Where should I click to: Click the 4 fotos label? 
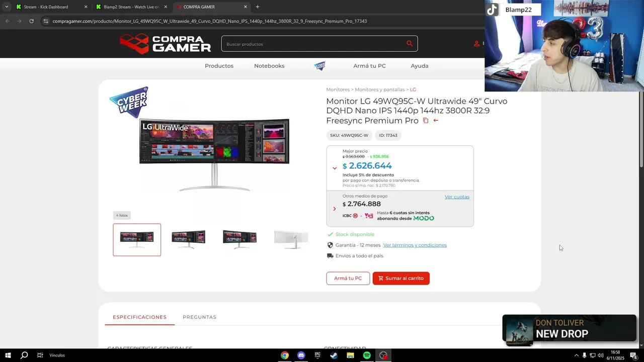pos(122,215)
